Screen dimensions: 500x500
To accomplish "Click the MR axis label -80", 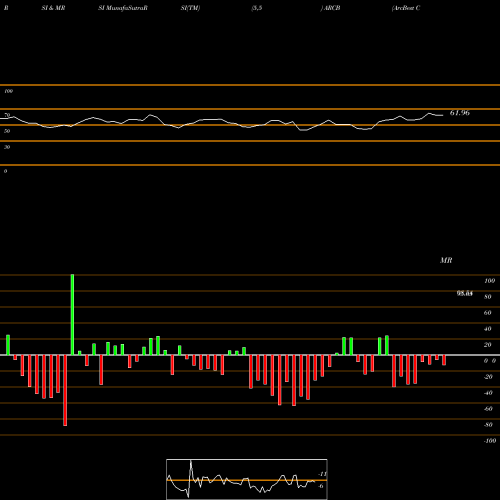I will (x=488, y=425).
